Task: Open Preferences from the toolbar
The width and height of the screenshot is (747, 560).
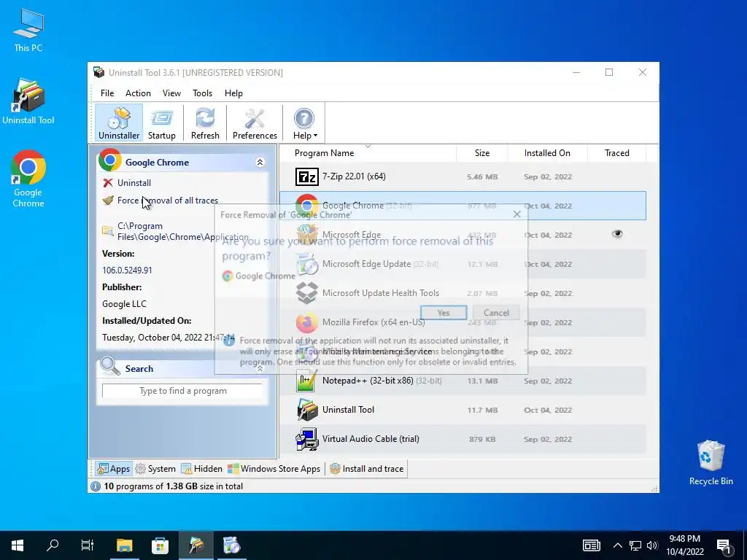Action: [255, 122]
